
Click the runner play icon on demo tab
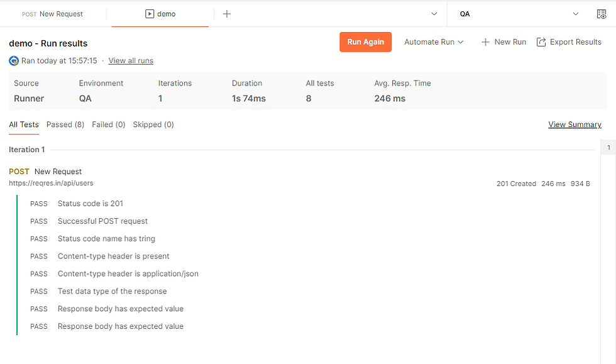(150, 14)
